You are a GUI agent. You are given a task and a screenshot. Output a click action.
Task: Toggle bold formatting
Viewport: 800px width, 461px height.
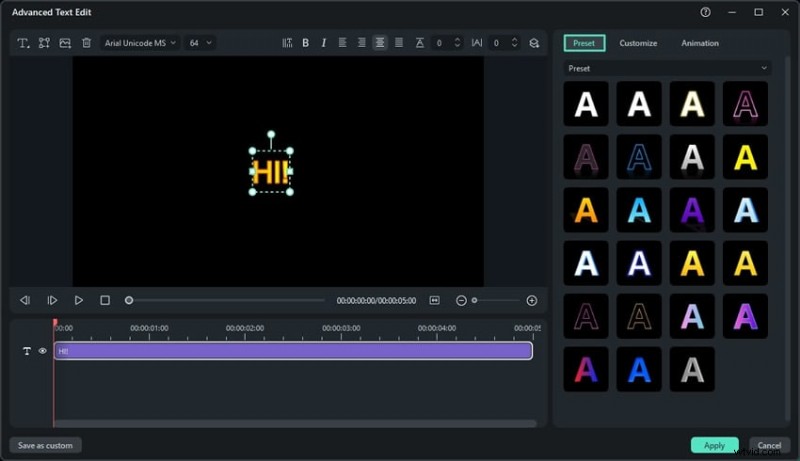(x=305, y=43)
